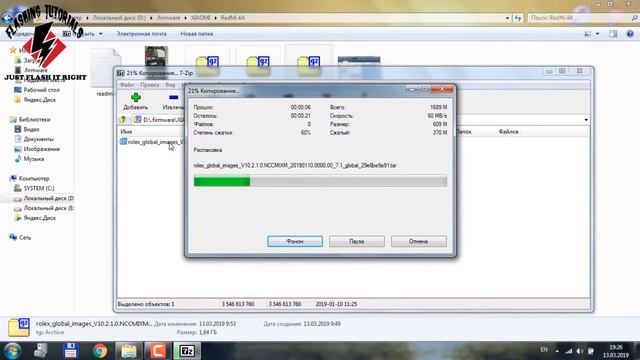Toggle the Explorer preview pane icon
This screenshot has width=640, height=360.
click(x=613, y=34)
